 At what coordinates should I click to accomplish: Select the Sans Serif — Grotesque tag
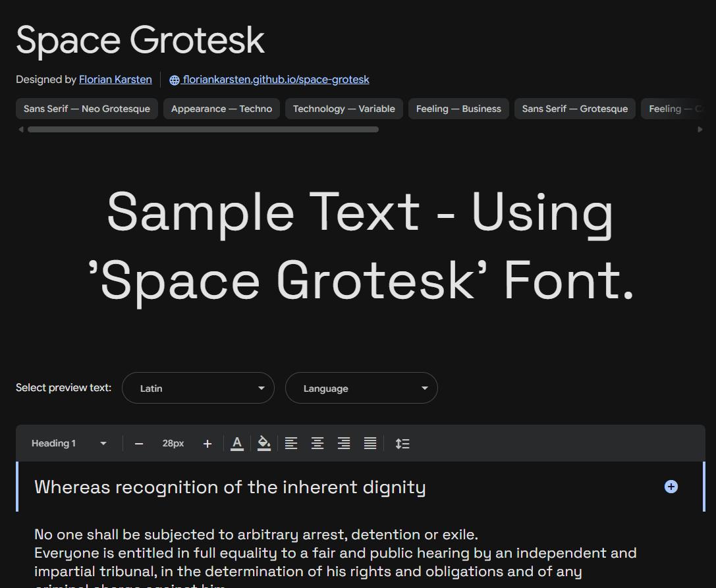575,109
